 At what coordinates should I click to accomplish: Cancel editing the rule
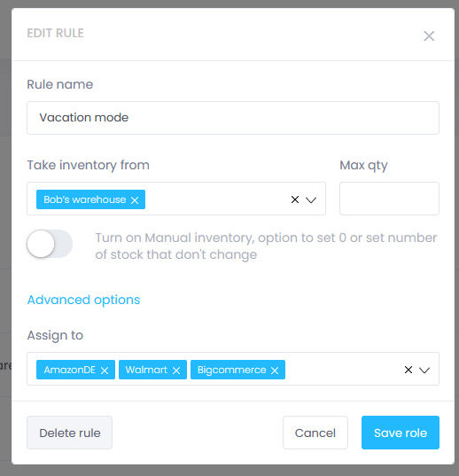315,433
